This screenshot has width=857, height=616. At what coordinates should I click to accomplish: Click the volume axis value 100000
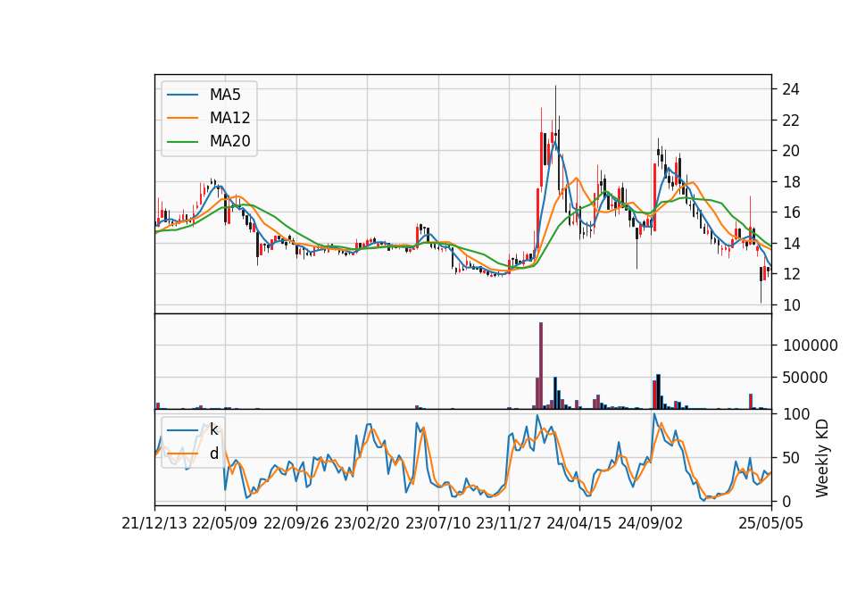point(811,345)
